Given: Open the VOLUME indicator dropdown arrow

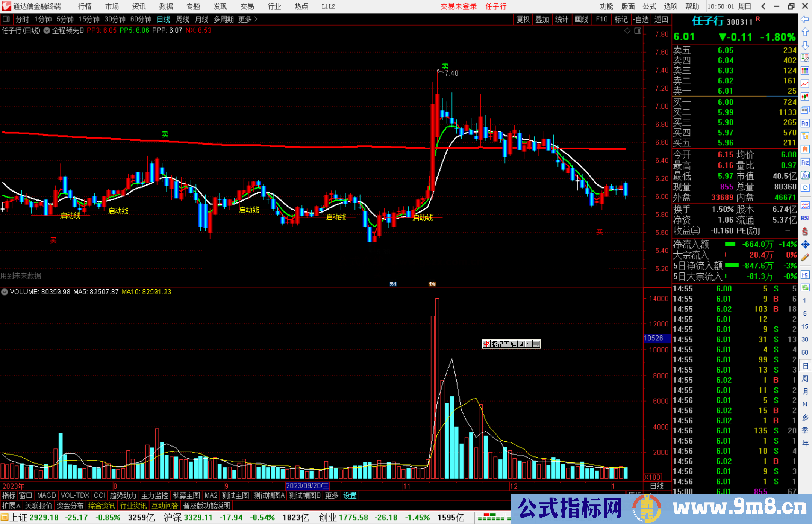Looking at the screenshot, I should (x=5, y=292).
